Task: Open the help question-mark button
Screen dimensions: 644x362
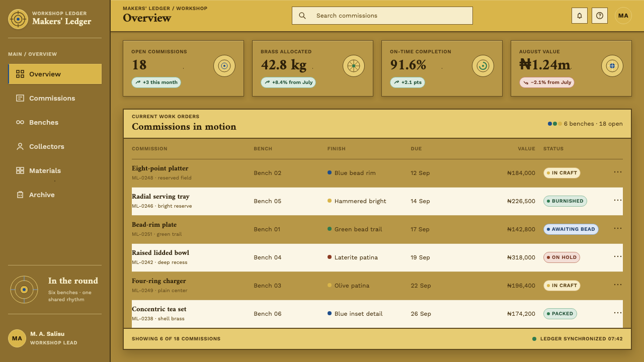Action: (x=600, y=16)
